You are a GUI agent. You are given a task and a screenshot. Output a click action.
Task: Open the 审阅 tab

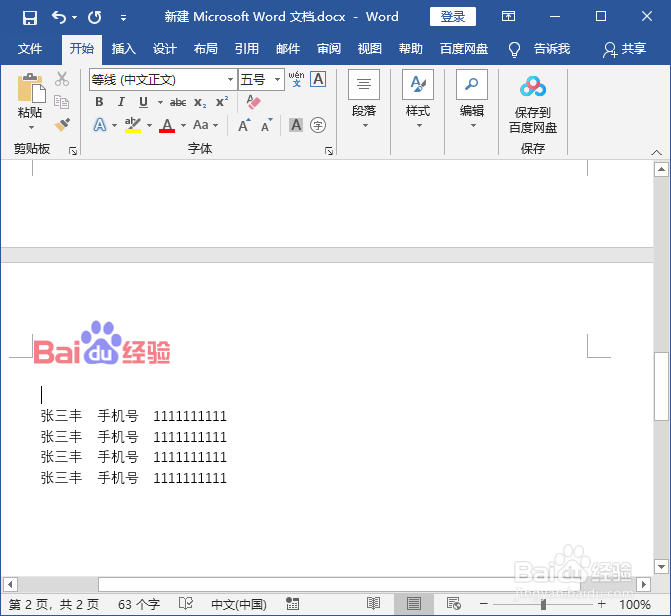tap(329, 49)
